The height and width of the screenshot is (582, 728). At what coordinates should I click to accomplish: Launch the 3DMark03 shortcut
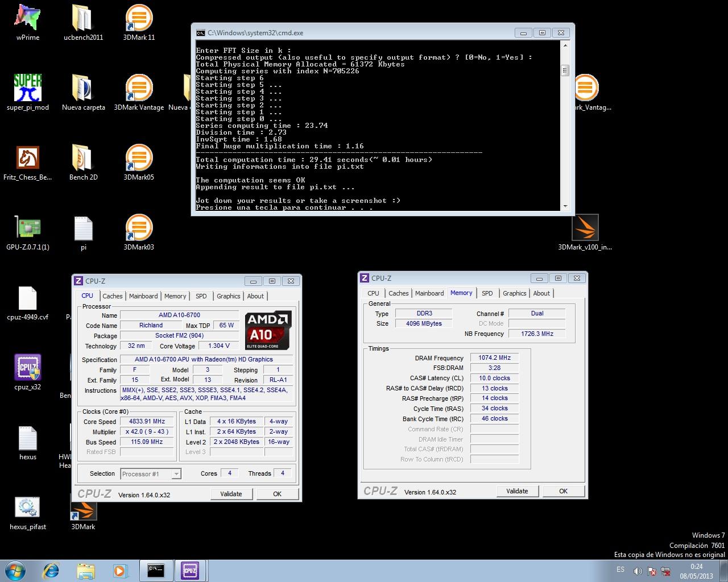[x=139, y=232]
